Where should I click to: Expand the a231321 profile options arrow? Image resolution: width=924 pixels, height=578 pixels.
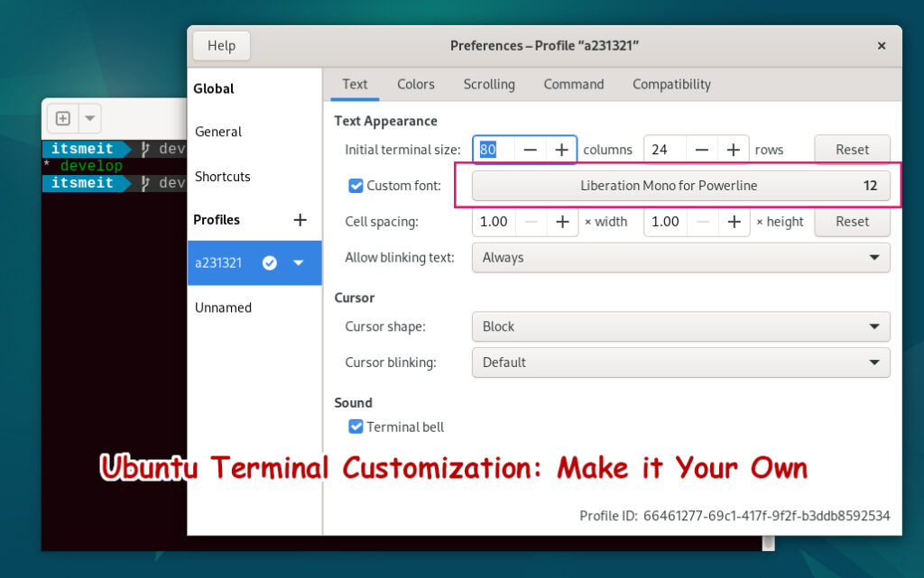coord(298,262)
